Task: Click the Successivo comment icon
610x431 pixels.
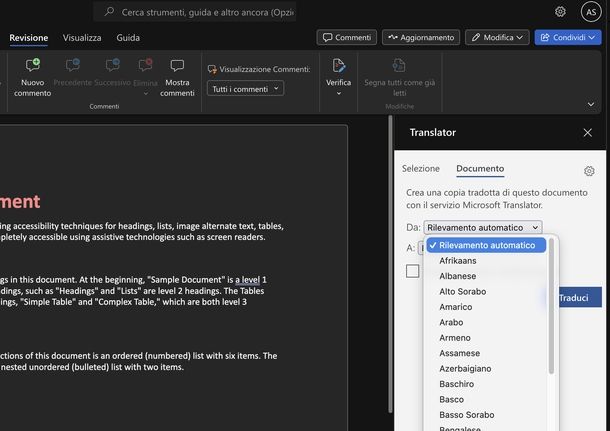Action: pyautogui.click(x=113, y=65)
